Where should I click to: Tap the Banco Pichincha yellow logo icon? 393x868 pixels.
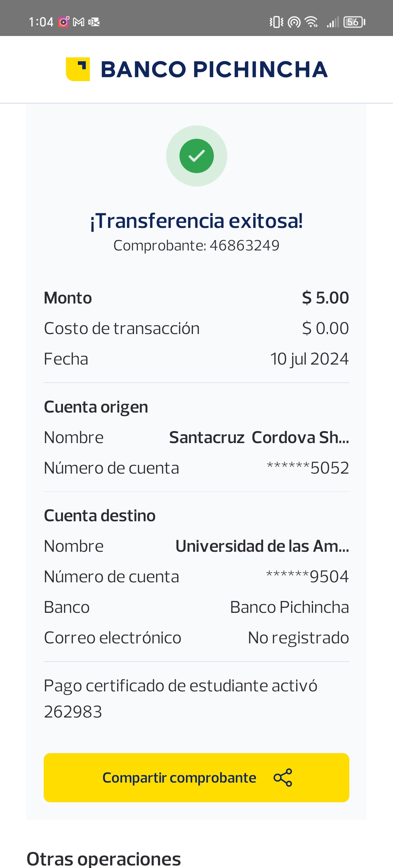click(x=78, y=69)
